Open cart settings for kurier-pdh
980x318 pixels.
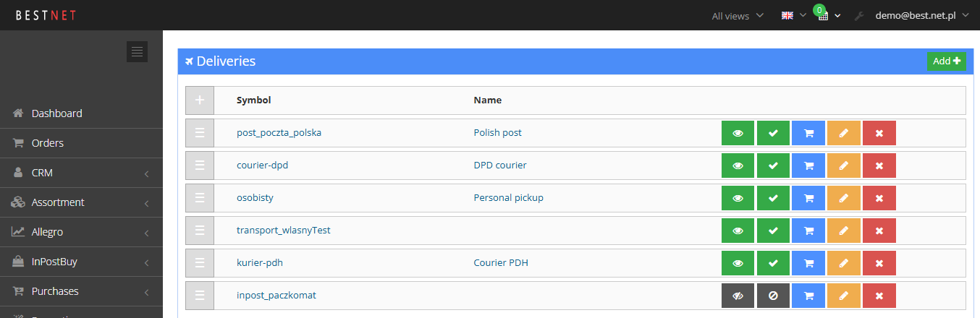point(808,263)
